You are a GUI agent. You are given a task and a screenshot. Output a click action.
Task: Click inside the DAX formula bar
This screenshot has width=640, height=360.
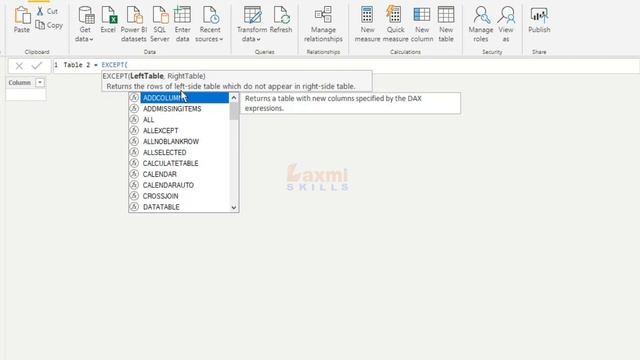(346, 65)
